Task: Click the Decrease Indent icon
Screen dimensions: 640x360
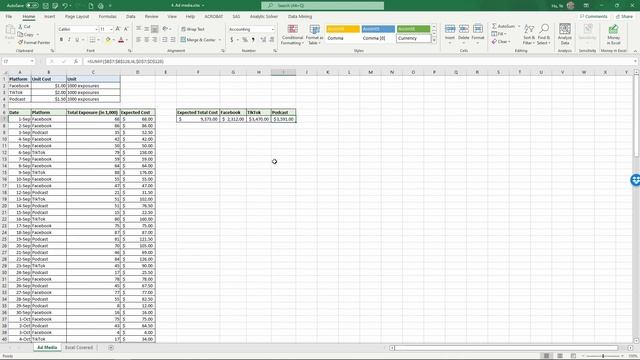Action: click(165, 40)
